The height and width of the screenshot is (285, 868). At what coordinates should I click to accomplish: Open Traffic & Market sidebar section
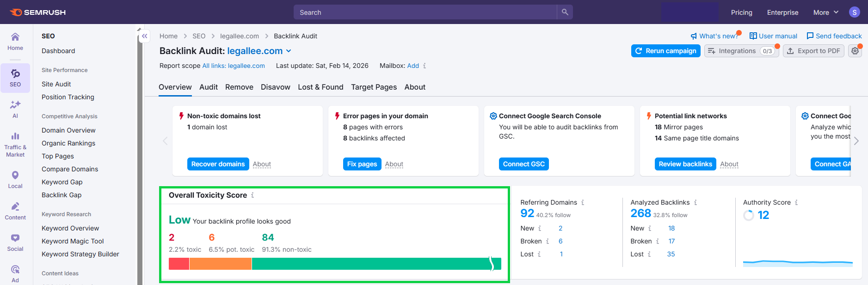point(15,145)
